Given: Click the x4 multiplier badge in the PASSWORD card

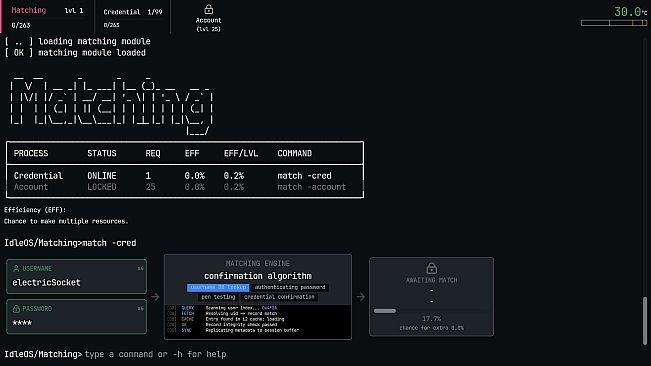Looking at the screenshot, I should tap(141, 309).
